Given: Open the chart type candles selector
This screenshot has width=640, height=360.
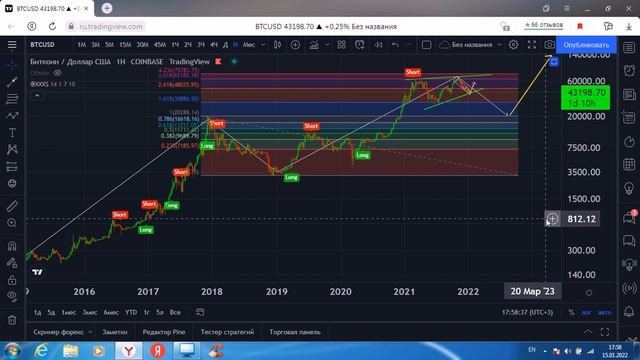Looking at the screenshot, I should 277,45.
